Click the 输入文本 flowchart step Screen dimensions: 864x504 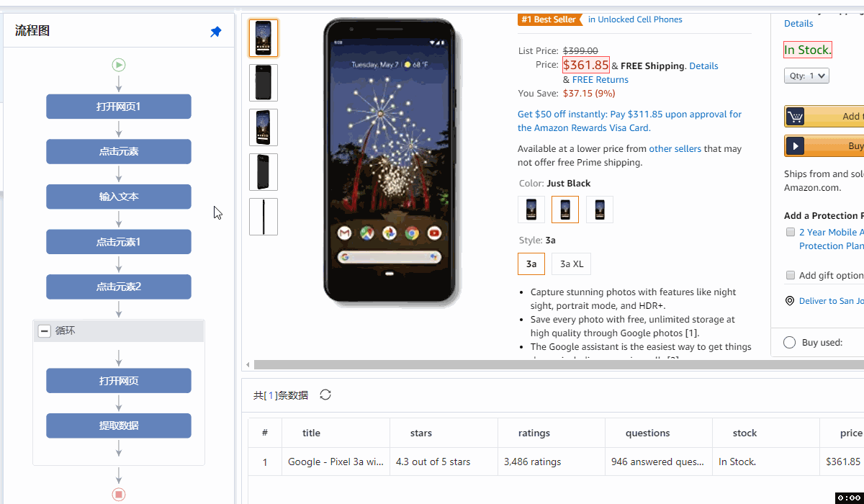click(x=119, y=197)
